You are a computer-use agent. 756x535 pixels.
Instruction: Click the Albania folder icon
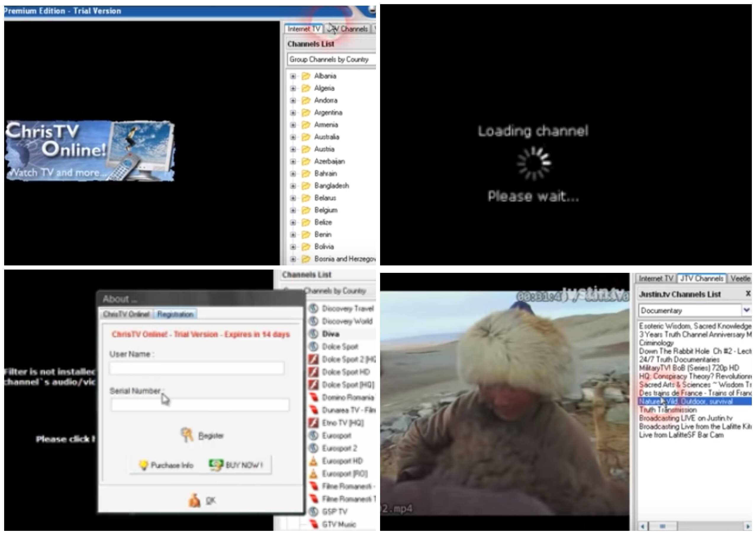pos(306,76)
